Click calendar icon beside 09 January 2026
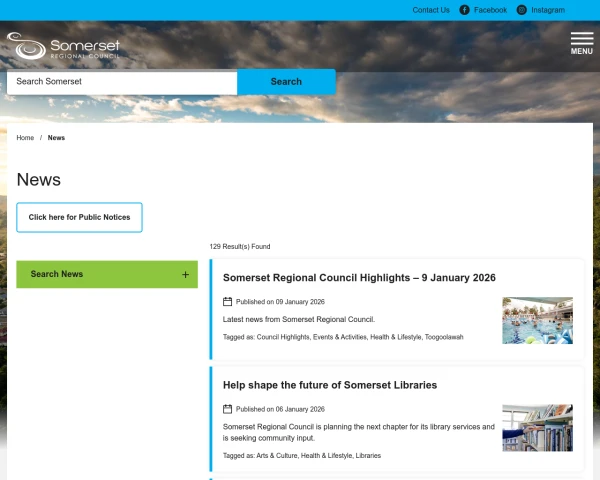The height and width of the screenshot is (480, 600). tap(227, 302)
